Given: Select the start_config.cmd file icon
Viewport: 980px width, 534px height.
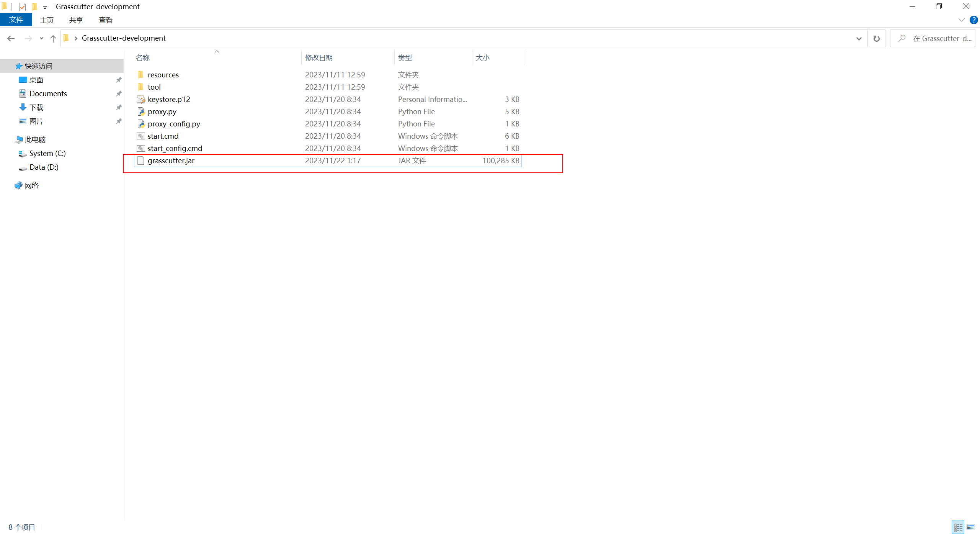Looking at the screenshot, I should pyautogui.click(x=140, y=148).
